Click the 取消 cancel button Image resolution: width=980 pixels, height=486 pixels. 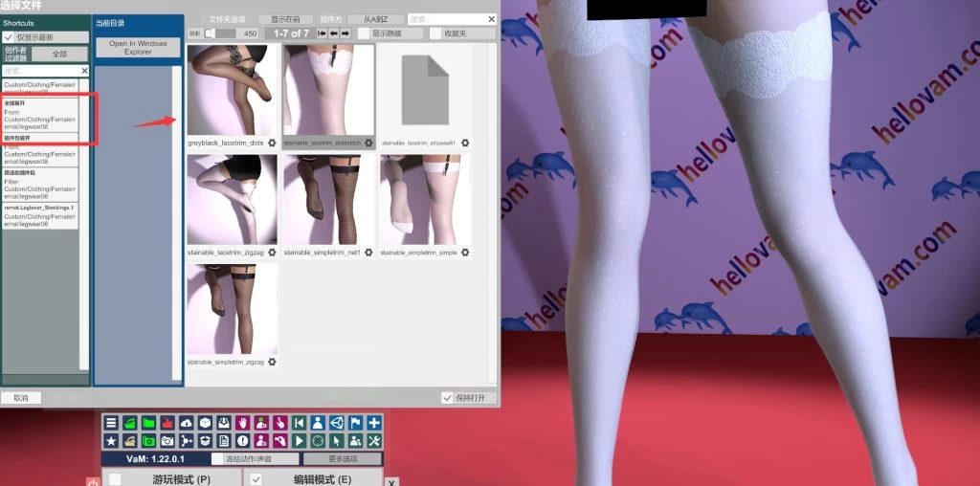(x=21, y=398)
